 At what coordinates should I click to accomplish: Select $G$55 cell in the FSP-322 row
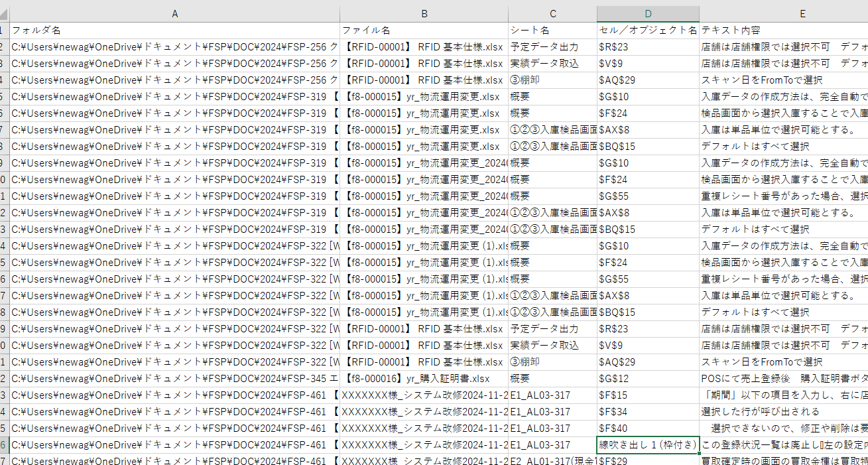[649, 279]
